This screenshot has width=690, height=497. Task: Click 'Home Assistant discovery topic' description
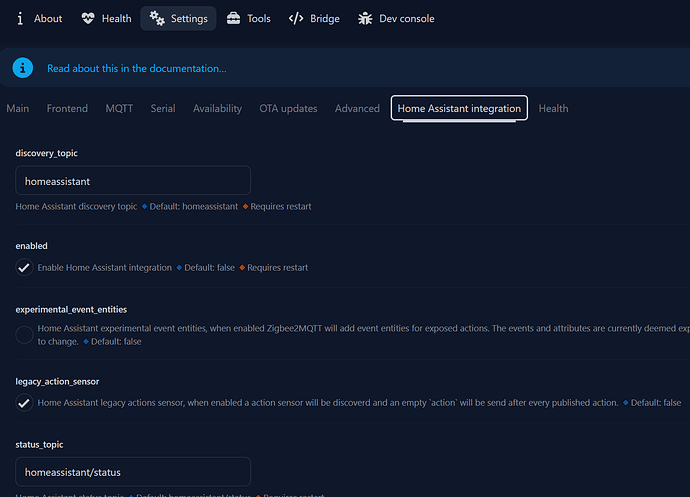(76, 206)
